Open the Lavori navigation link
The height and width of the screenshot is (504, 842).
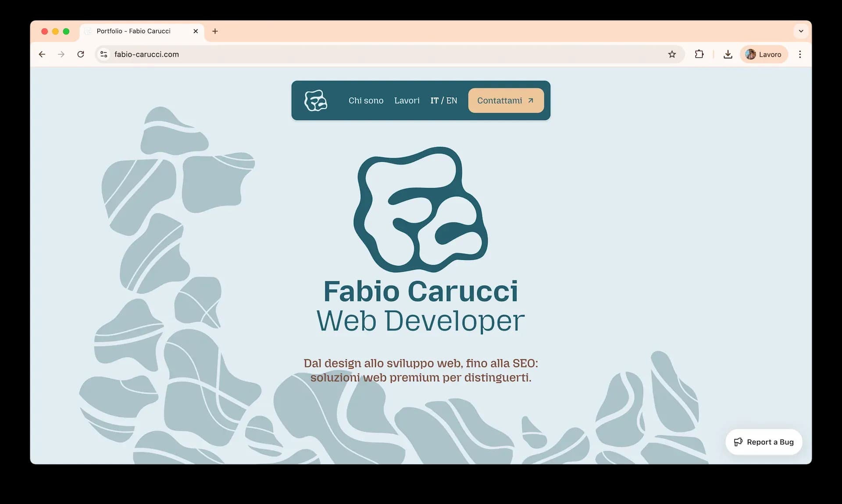(x=407, y=100)
